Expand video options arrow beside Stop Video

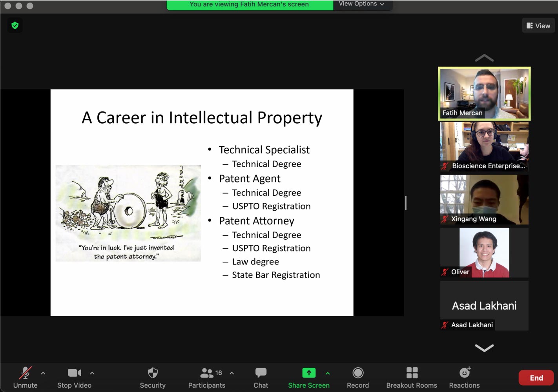tap(92, 373)
